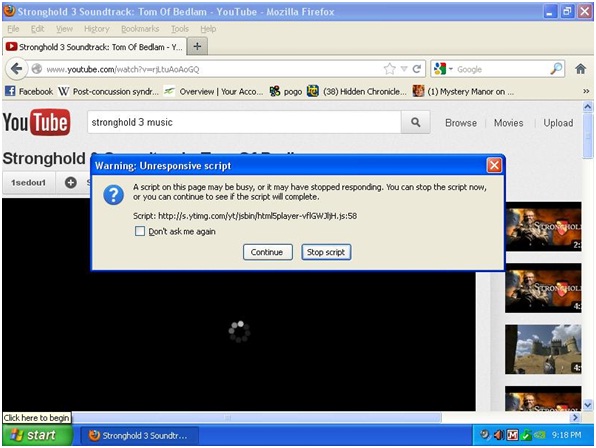Click the bookmark star in address bar
Image resolution: width=596 pixels, height=448 pixels.
pyautogui.click(x=389, y=69)
